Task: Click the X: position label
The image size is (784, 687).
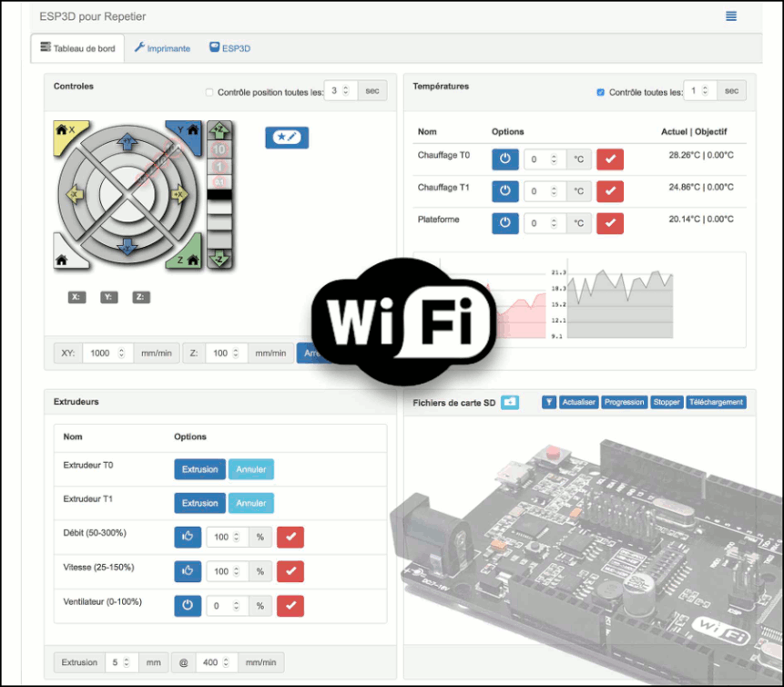Action: coord(76,297)
